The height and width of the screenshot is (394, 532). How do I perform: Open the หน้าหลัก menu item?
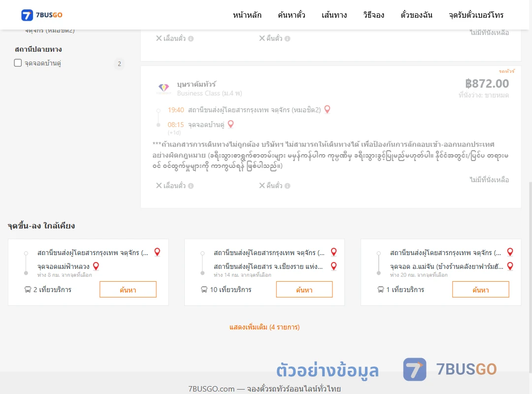coord(247,15)
